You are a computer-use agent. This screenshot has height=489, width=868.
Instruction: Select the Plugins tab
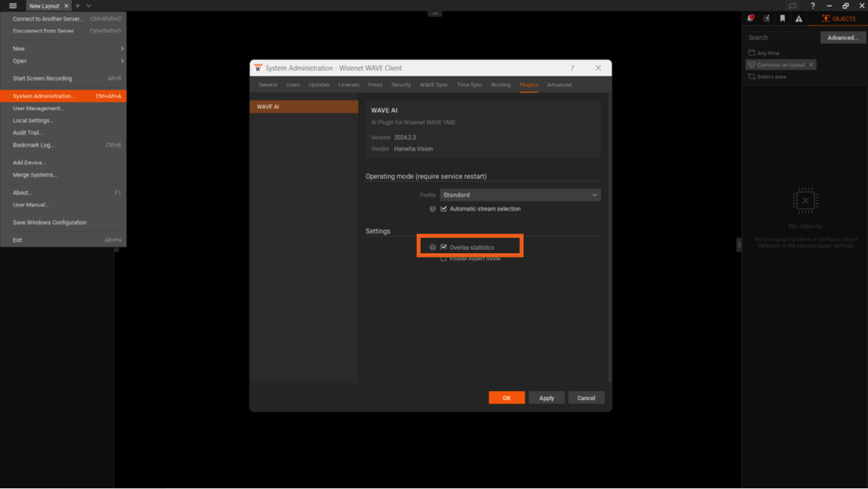click(528, 85)
